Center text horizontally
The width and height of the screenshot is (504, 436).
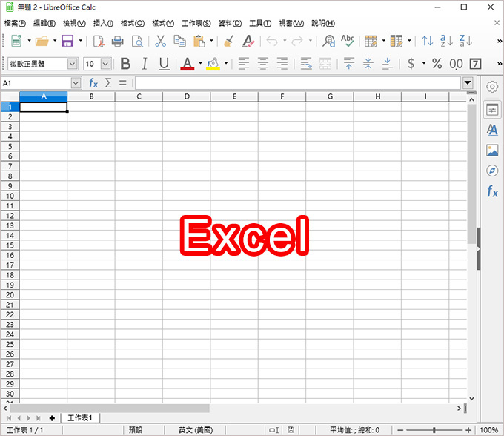point(263,64)
